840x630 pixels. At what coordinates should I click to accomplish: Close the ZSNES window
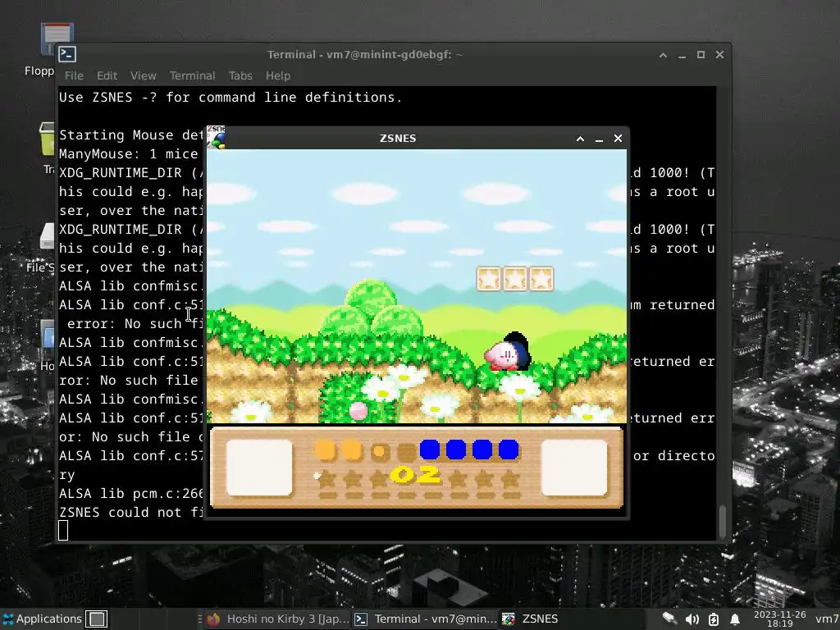(618, 138)
